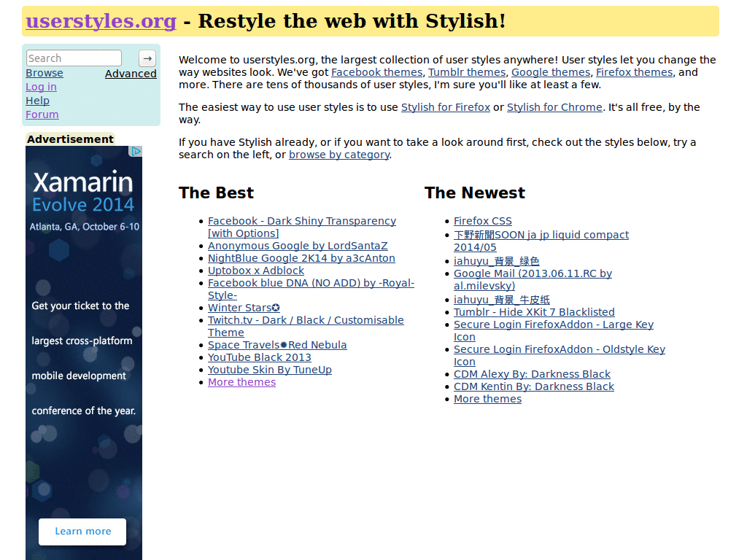Open SOON ja jp liquid compact 2014/05
Screen dimensions: 747x560
click(x=541, y=241)
